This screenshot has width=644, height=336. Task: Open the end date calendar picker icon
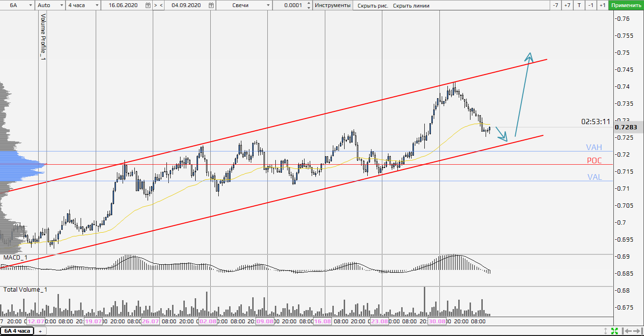pyautogui.click(x=211, y=5)
